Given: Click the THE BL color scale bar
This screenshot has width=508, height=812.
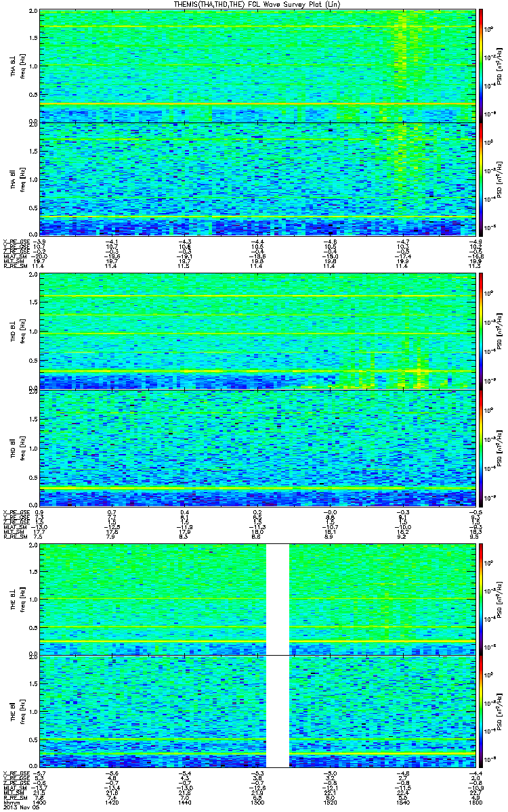Looking at the screenshot, I should [481, 600].
